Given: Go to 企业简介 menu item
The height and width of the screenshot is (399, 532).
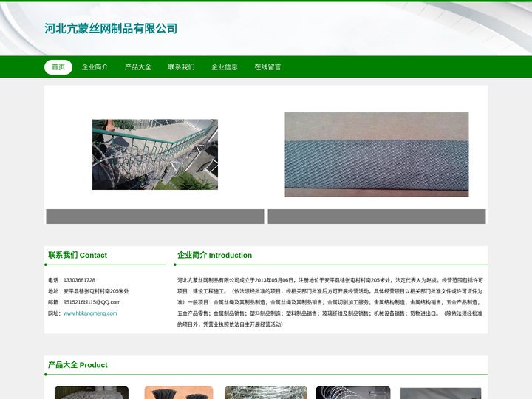Looking at the screenshot, I should (x=95, y=67).
